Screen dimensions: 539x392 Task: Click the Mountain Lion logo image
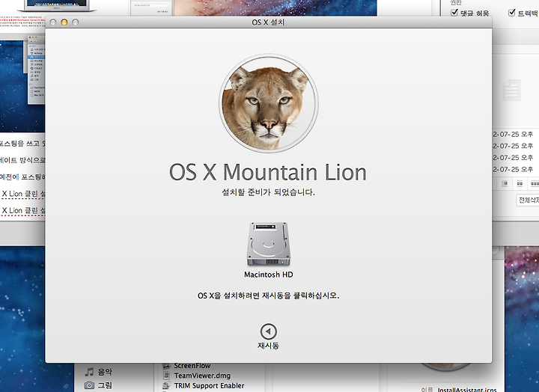[269, 103]
